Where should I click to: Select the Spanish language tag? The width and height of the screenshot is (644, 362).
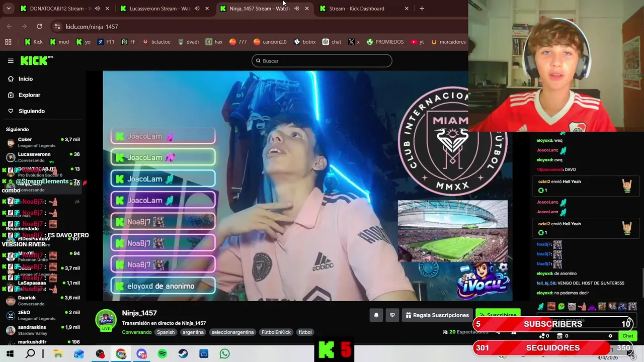166,332
